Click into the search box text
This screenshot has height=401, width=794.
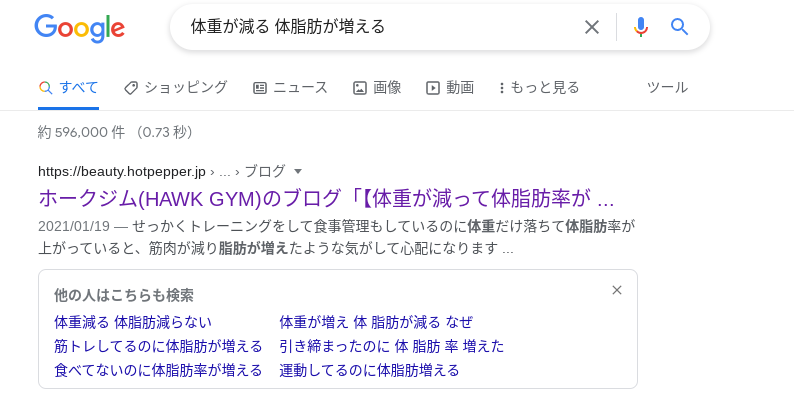(288, 27)
